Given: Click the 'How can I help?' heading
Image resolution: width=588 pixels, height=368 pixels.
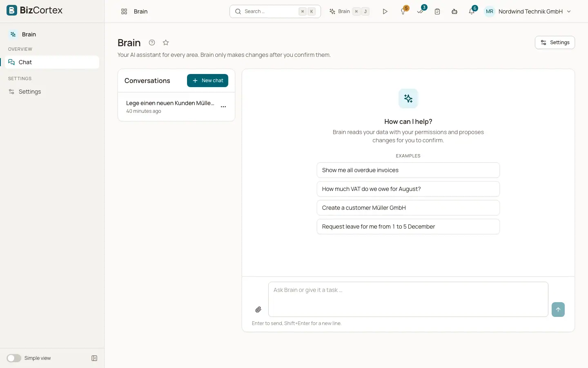Looking at the screenshot, I should [x=408, y=121].
